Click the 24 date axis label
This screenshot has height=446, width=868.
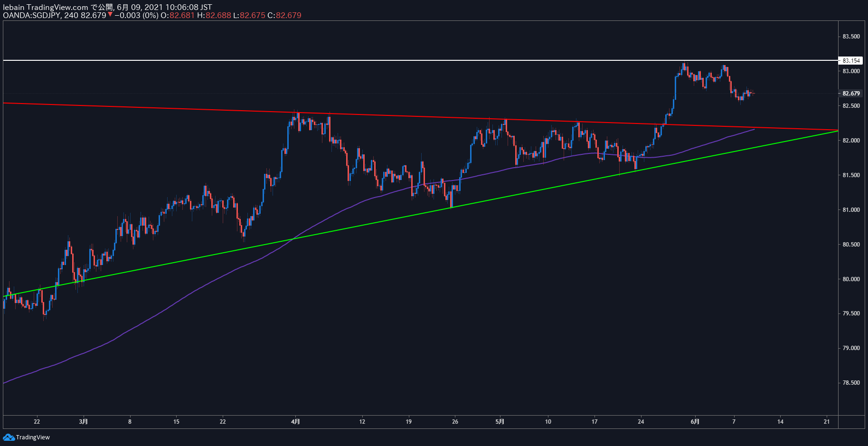pos(641,422)
